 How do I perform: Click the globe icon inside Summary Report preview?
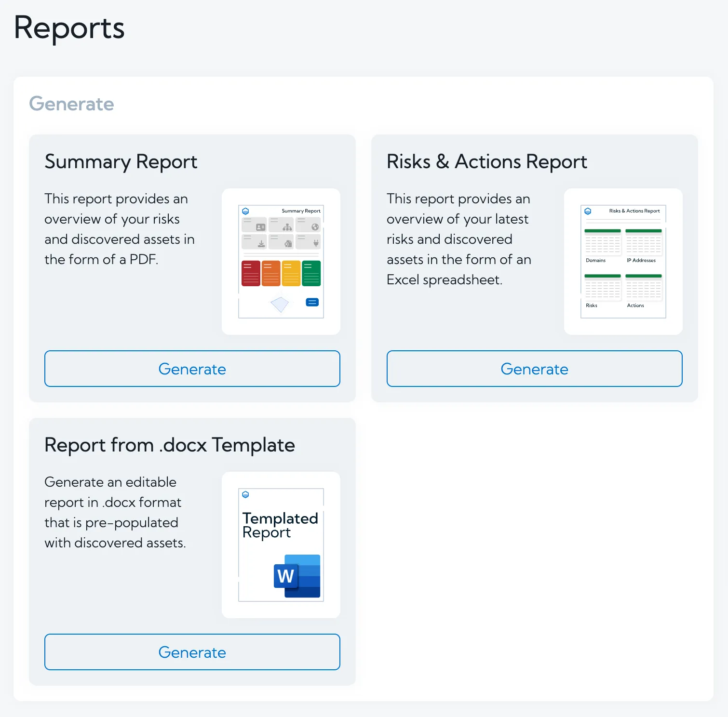[x=315, y=226]
